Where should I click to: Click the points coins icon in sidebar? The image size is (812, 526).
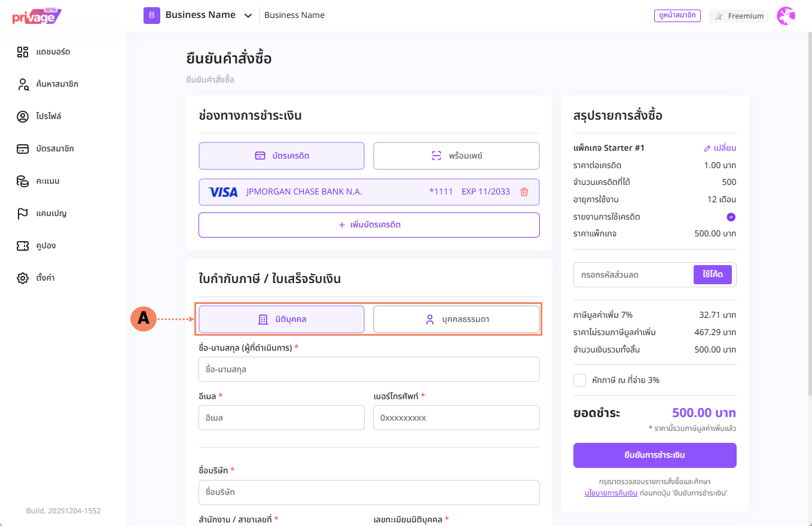pyautogui.click(x=23, y=181)
